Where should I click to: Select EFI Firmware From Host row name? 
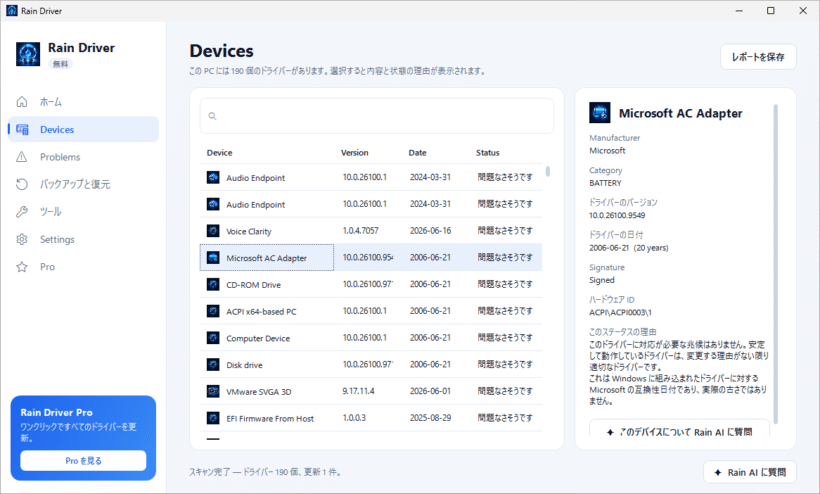pos(270,418)
